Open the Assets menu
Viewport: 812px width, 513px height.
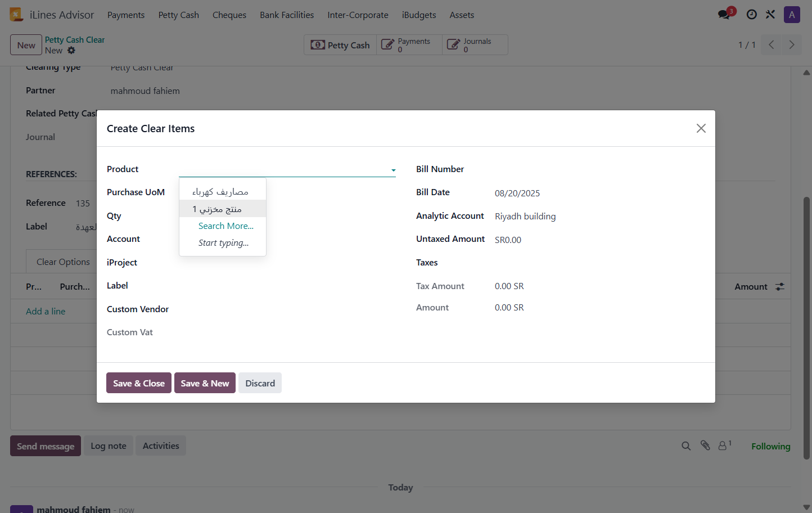[462, 15]
